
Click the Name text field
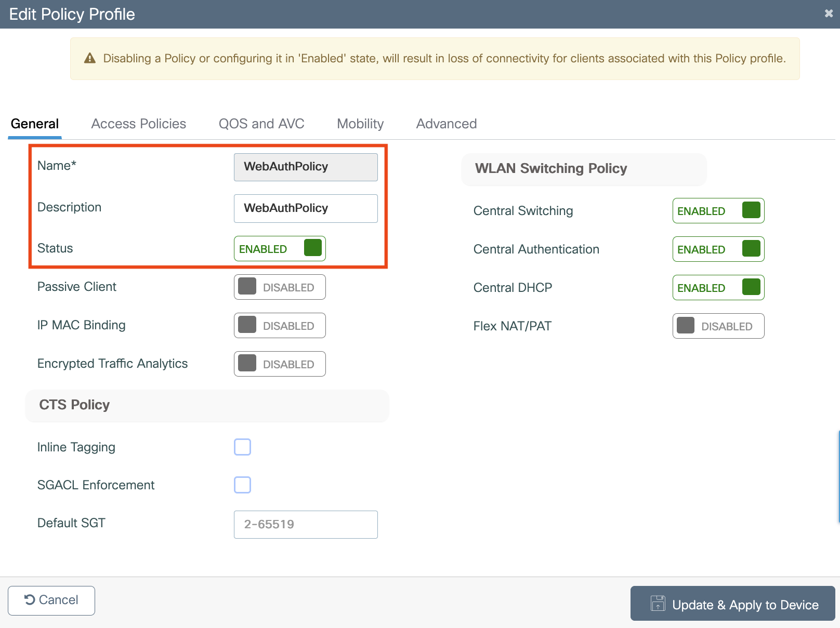pyautogui.click(x=306, y=167)
